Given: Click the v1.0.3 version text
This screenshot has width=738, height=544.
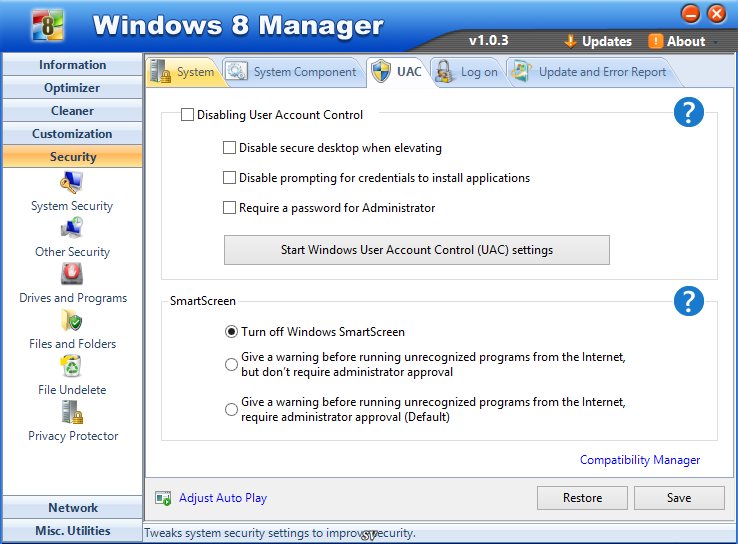Looking at the screenshot, I should (x=489, y=40).
